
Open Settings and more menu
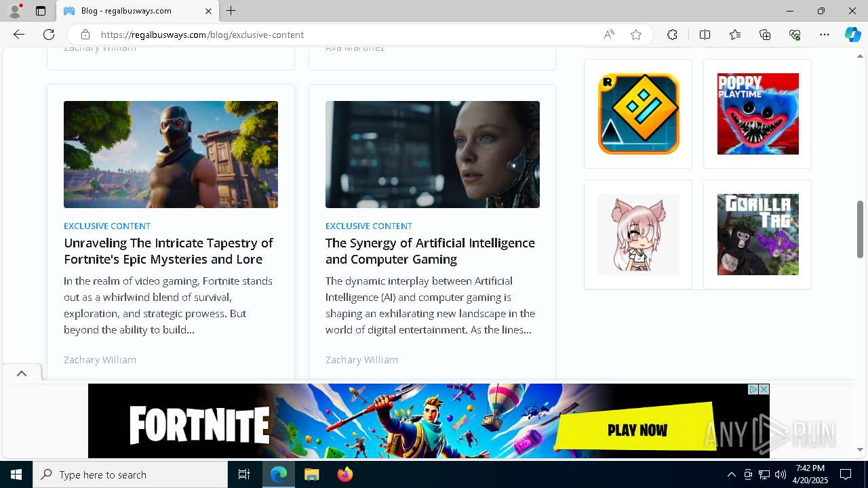click(x=825, y=35)
